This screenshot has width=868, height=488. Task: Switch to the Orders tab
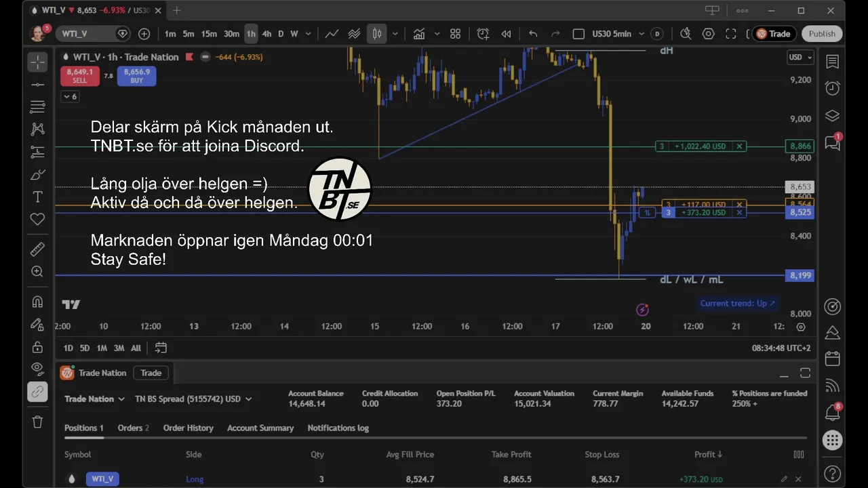pos(133,428)
